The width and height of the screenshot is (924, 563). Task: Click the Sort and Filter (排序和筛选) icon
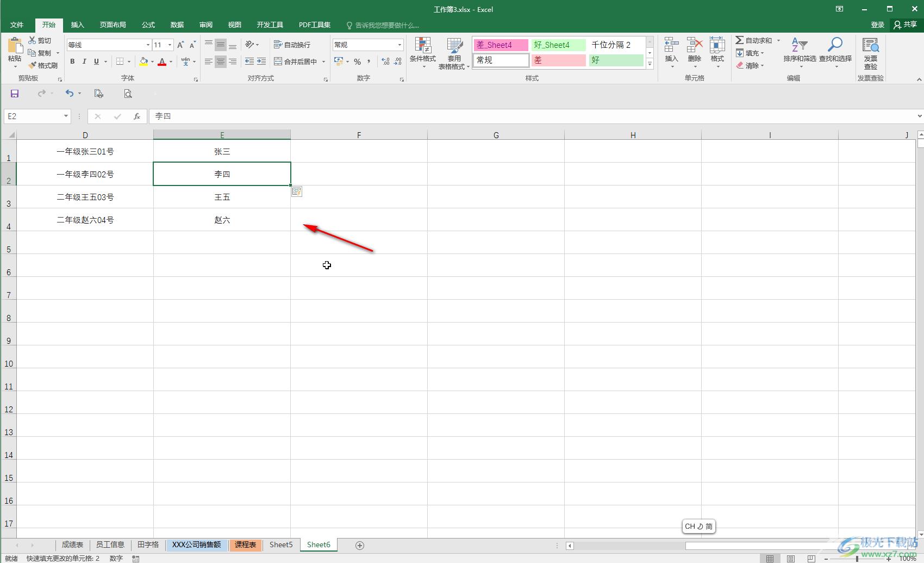tap(800, 46)
